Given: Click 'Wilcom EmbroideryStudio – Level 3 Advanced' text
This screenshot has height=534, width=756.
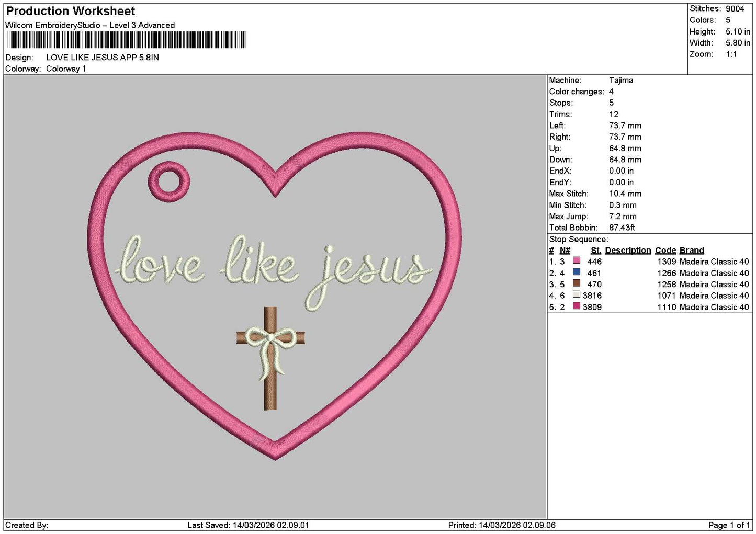Looking at the screenshot, I should tap(90, 25).
